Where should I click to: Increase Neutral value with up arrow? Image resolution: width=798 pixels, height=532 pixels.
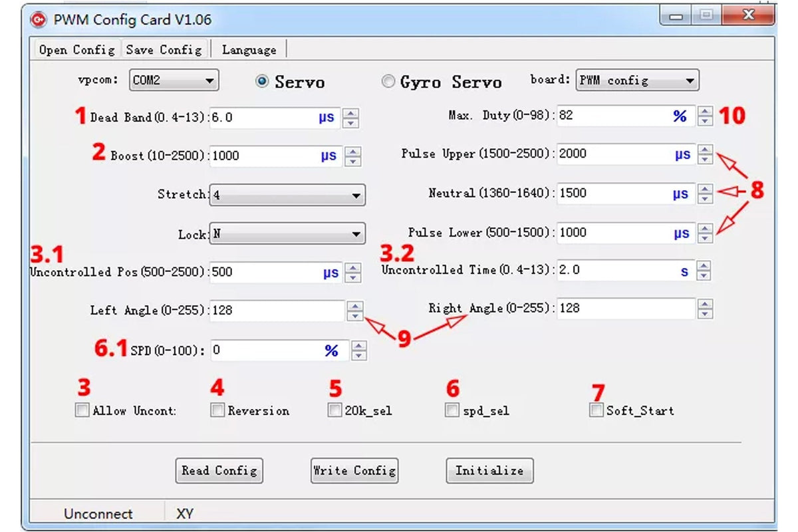705,189
